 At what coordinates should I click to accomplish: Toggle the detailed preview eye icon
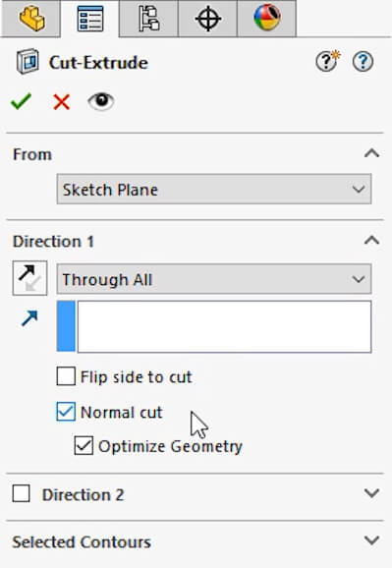click(x=101, y=101)
